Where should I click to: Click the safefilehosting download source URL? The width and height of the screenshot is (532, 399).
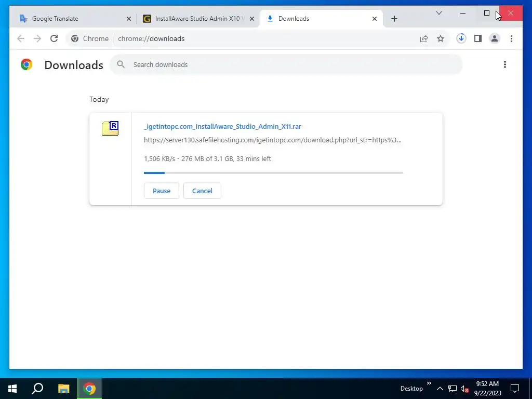point(273,140)
